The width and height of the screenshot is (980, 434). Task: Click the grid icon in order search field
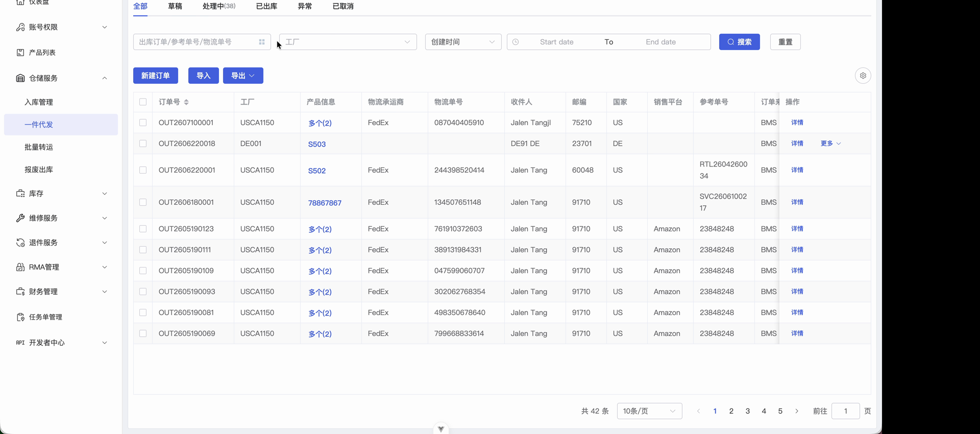pos(262,42)
